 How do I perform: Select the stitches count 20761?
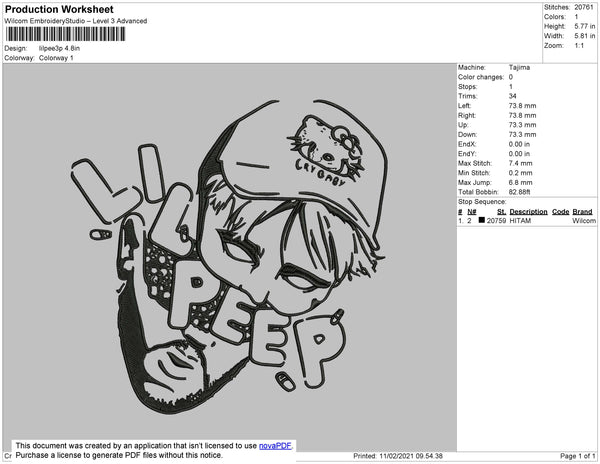584,7
